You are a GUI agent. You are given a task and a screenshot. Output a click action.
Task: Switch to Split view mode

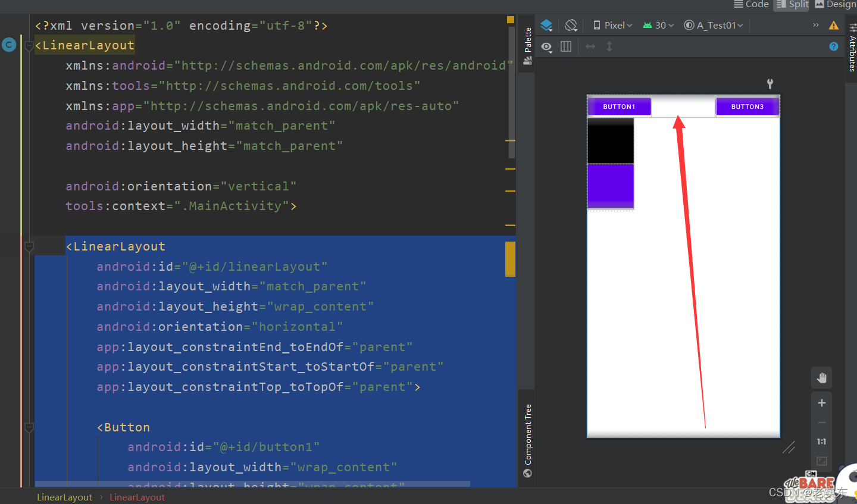click(x=793, y=5)
